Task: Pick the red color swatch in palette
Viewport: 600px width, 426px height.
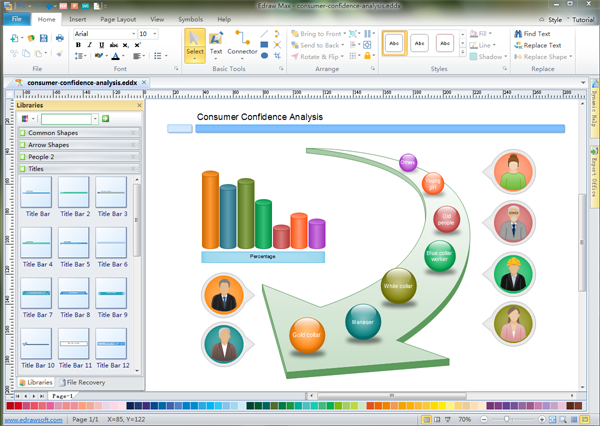Action: click(x=18, y=406)
